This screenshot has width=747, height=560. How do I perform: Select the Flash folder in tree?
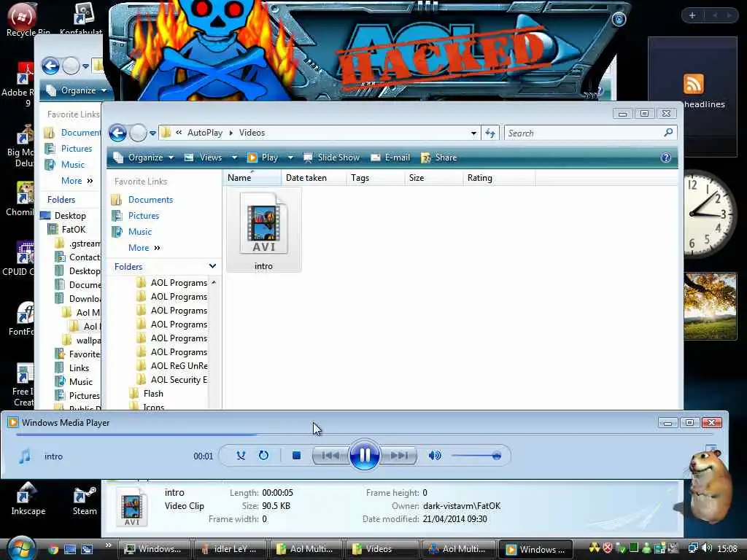point(153,394)
